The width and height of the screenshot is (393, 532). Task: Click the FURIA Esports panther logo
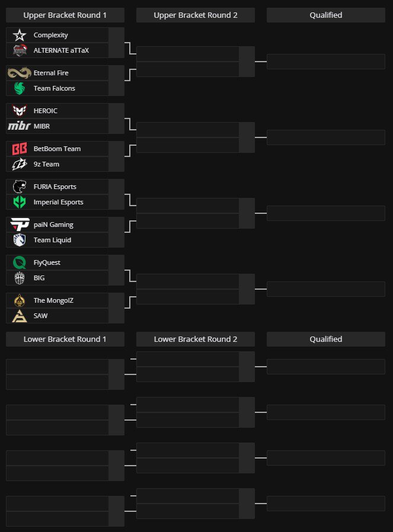click(x=20, y=187)
